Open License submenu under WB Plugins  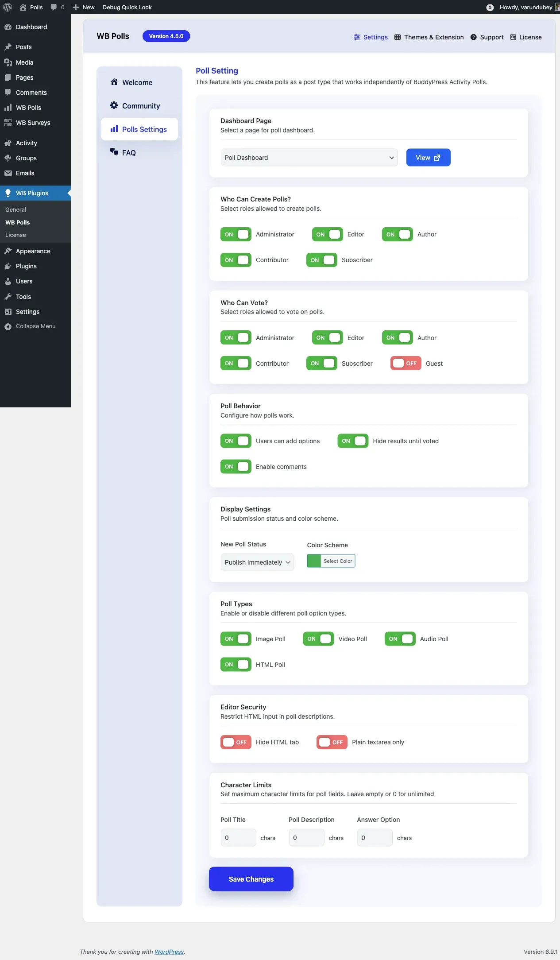[15, 235]
